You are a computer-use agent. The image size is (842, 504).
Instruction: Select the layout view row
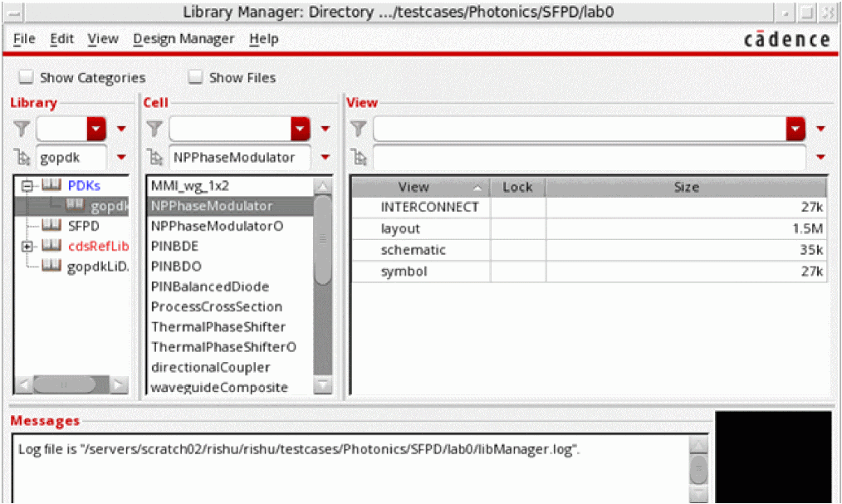tap(589, 228)
